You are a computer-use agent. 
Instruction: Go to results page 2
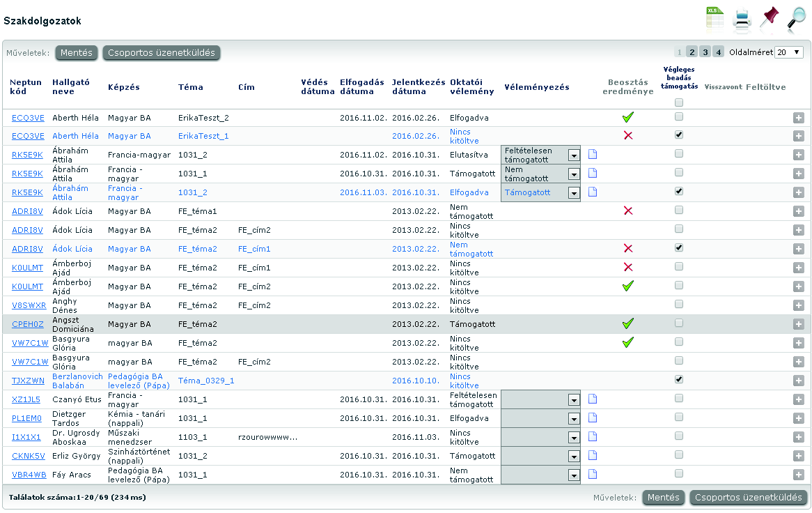[x=692, y=52]
